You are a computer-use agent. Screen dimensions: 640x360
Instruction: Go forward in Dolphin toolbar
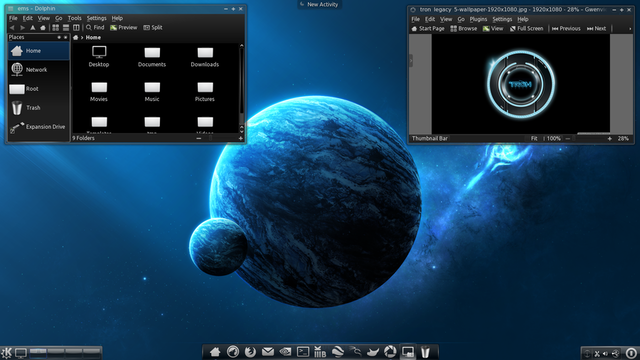click(x=22, y=28)
